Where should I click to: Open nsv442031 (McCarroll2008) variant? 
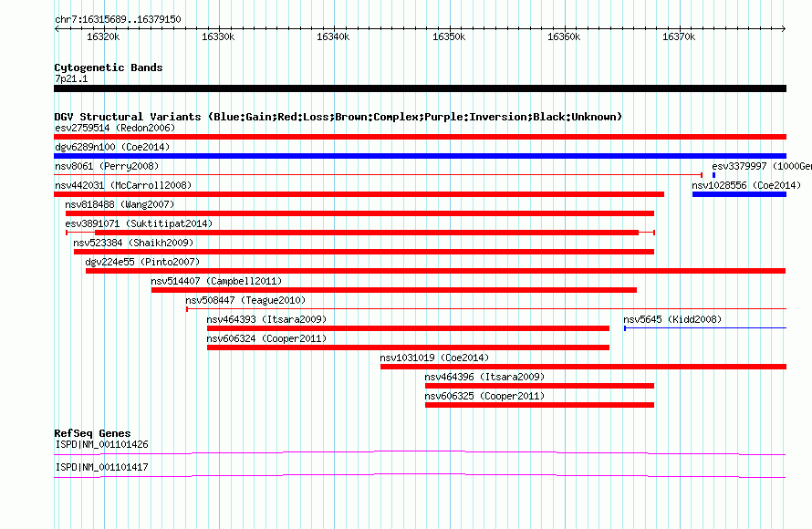pyautogui.click(x=123, y=185)
